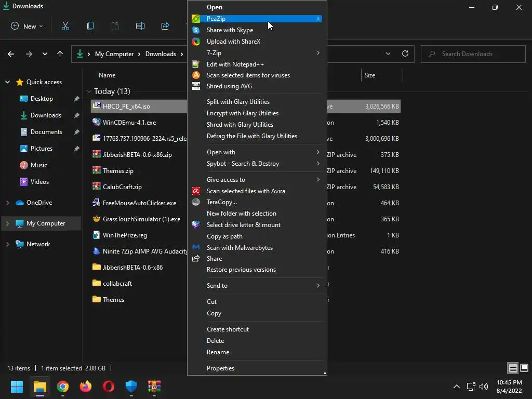
Task: Click the Skype icon in context menu
Action: [196, 30]
